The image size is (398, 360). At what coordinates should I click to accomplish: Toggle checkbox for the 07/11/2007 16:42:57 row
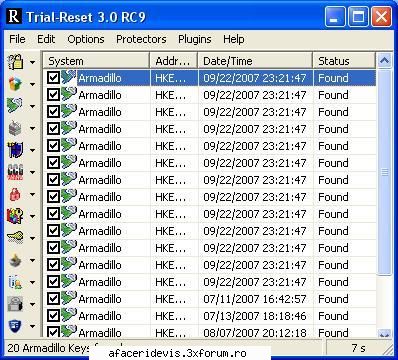coord(53,299)
